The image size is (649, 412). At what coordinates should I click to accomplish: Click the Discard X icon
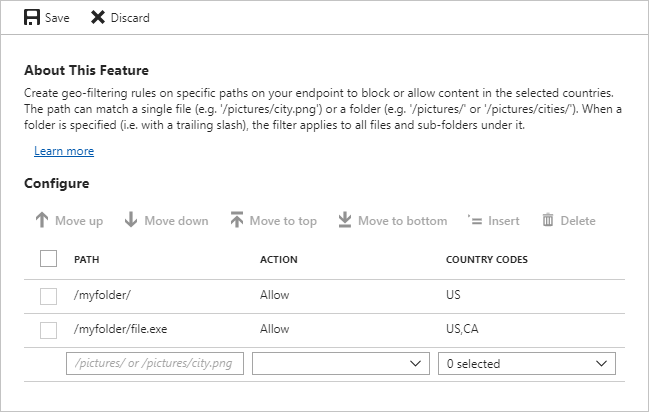click(x=98, y=17)
